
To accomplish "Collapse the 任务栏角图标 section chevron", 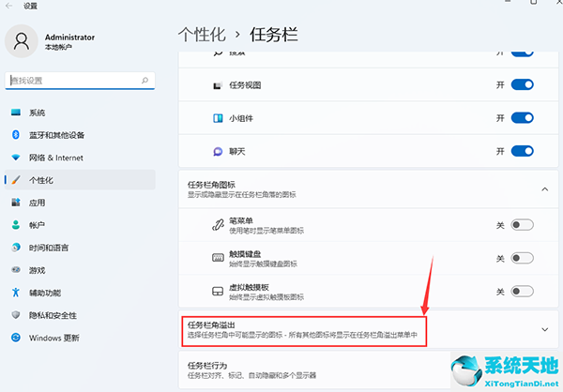I will (x=544, y=189).
